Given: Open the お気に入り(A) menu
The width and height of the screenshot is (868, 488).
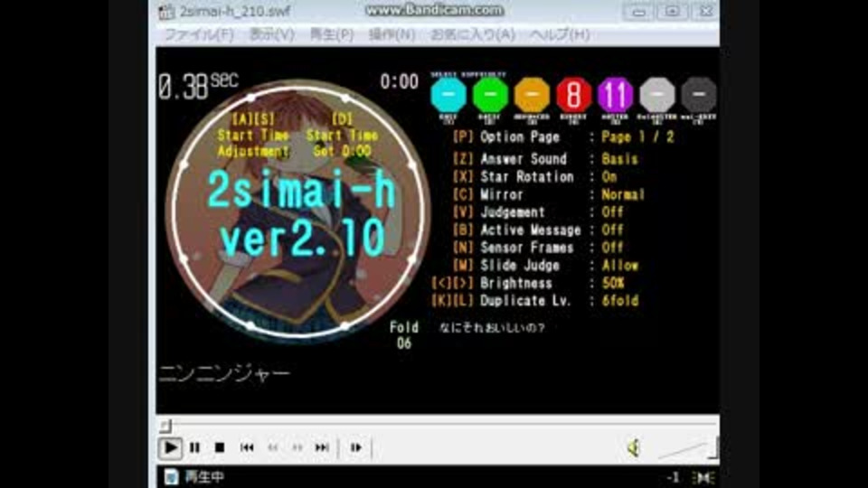Looking at the screenshot, I should [x=473, y=35].
